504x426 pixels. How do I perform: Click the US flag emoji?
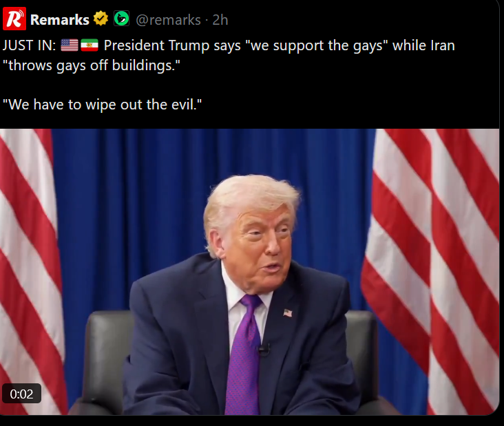[x=70, y=45]
